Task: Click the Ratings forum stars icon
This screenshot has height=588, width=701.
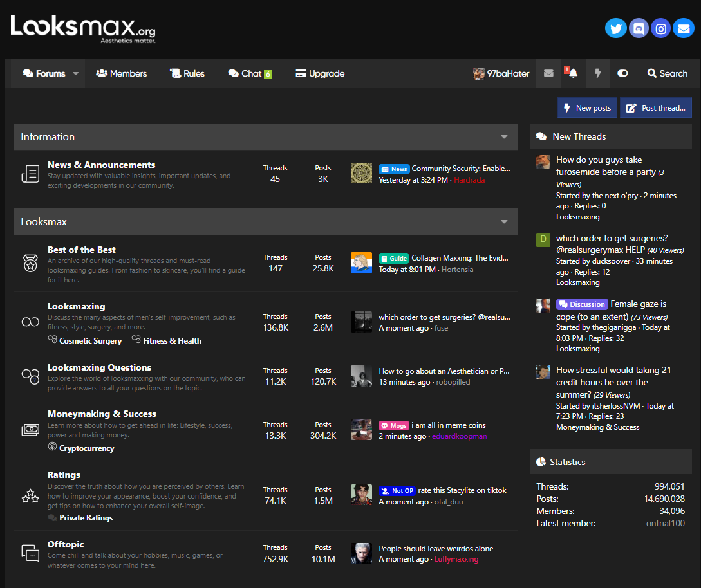Action: point(30,495)
